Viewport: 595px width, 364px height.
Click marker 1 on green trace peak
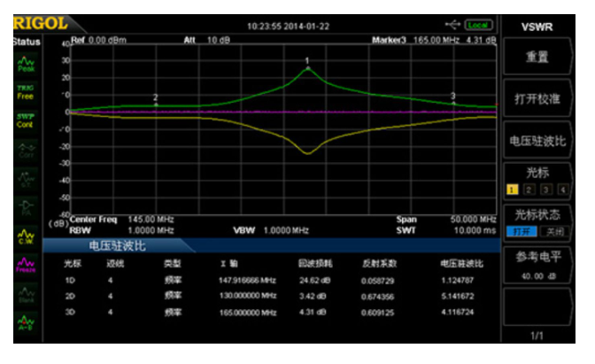pos(308,68)
